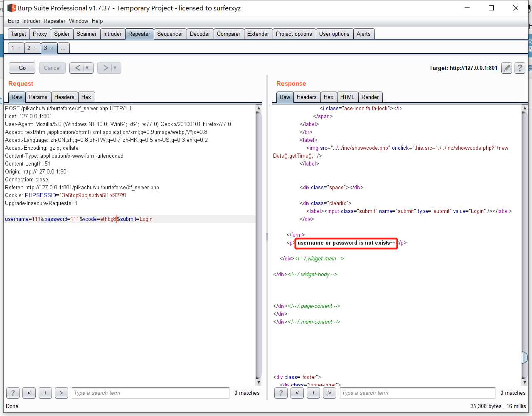Click the PHPSESSID cookie line
532x416 pixels.
66,195
